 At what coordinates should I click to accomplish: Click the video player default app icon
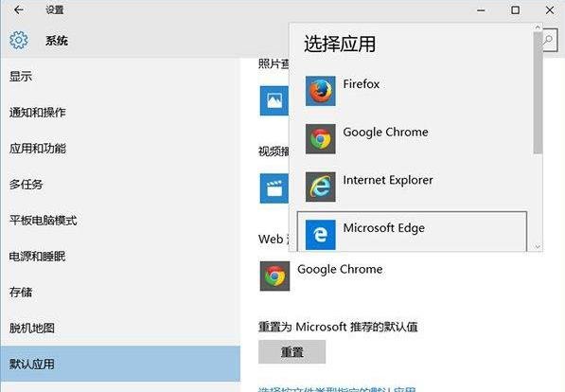click(x=274, y=188)
